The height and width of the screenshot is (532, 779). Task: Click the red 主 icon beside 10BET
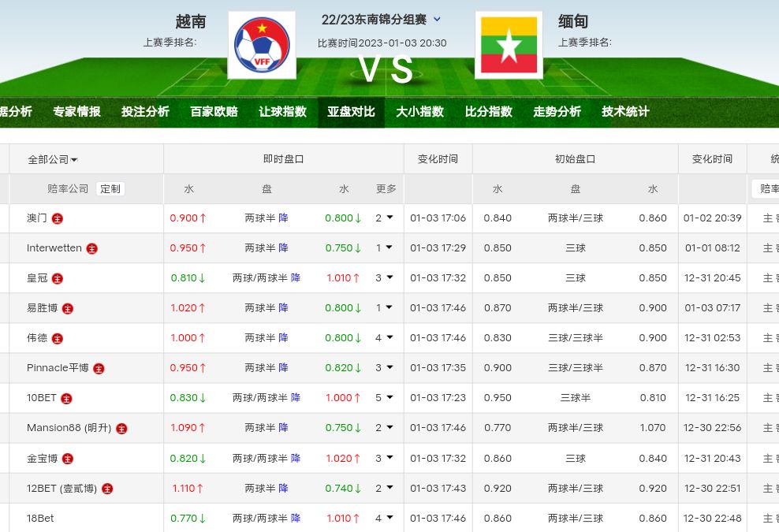pos(67,398)
